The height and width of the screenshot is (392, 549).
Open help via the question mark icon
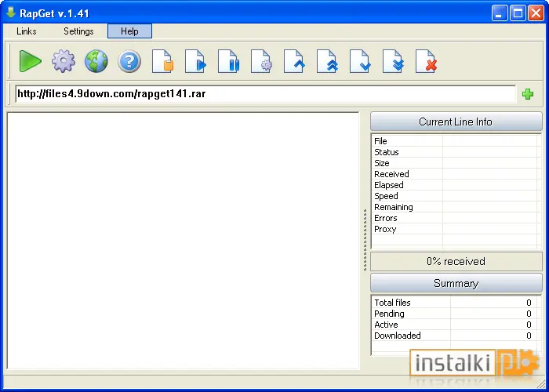click(129, 61)
